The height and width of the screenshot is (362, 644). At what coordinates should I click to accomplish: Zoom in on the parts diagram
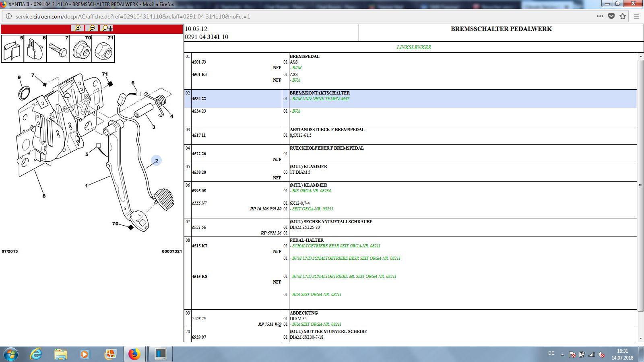point(77,28)
